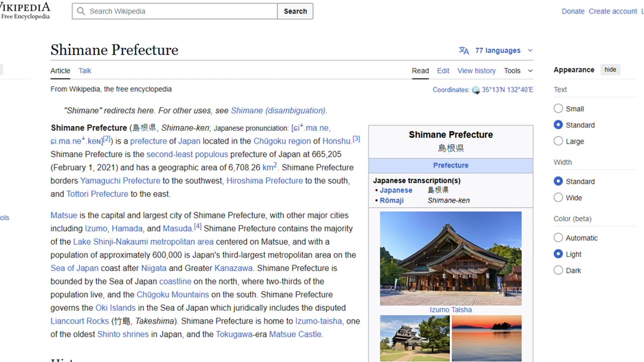Select Automatic color mode
The height and width of the screenshot is (362, 644).
point(558,238)
